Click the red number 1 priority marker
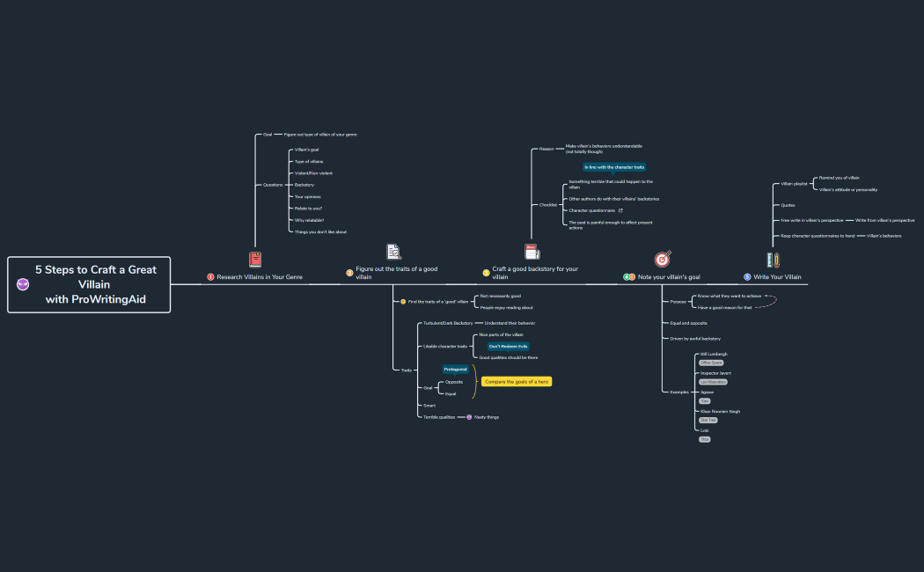The width and height of the screenshot is (924, 572). coord(211,277)
